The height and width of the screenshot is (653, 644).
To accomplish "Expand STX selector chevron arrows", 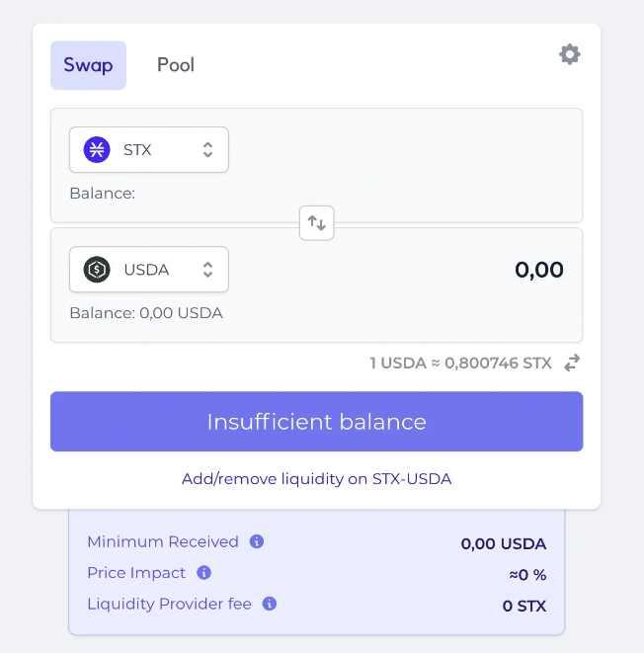I will pyautogui.click(x=207, y=149).
